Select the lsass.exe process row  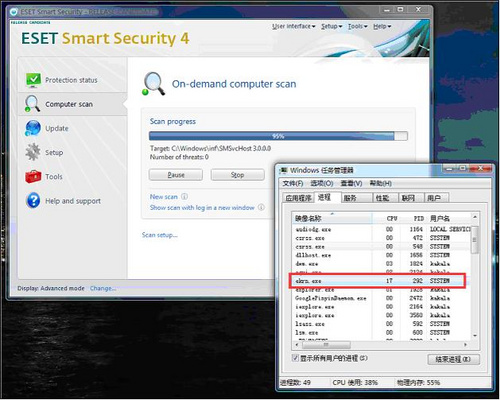pyautogui.click(x=381, y=324)
